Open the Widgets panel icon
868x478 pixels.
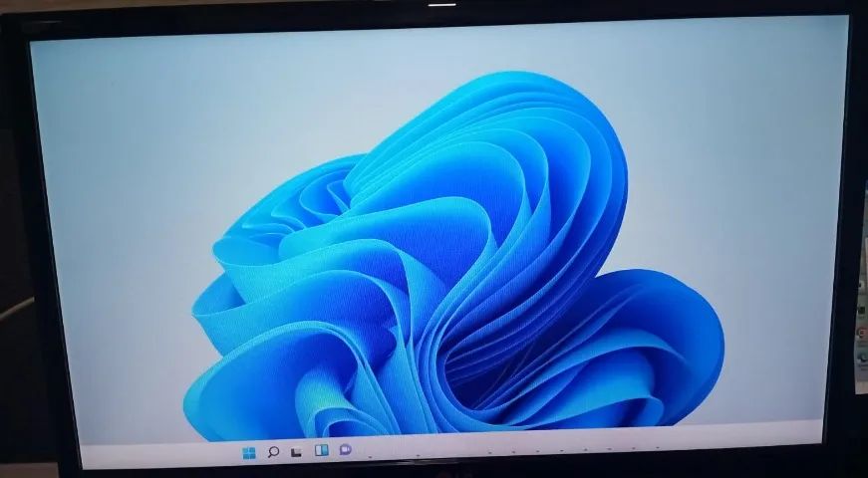coord(321,450)
